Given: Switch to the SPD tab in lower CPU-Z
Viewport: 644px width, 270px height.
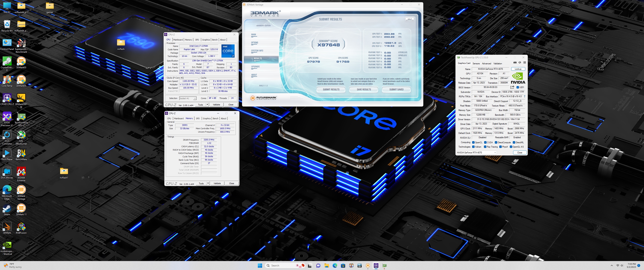Looking at the screenshot, I should [x=198, y=118].
